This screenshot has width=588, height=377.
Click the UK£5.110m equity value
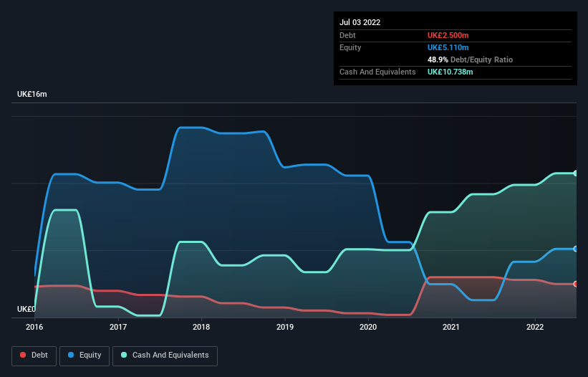448,47
